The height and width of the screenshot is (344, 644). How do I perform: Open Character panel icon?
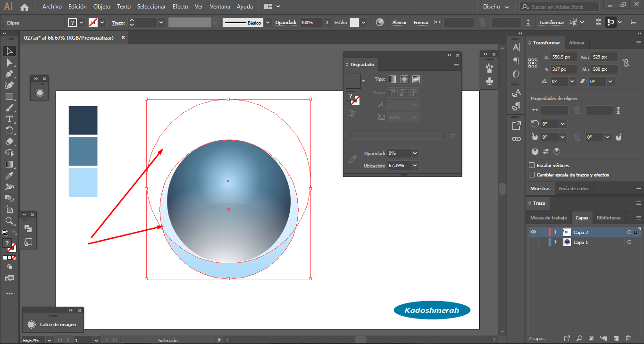pyautogui.click(x=516, y=47)
